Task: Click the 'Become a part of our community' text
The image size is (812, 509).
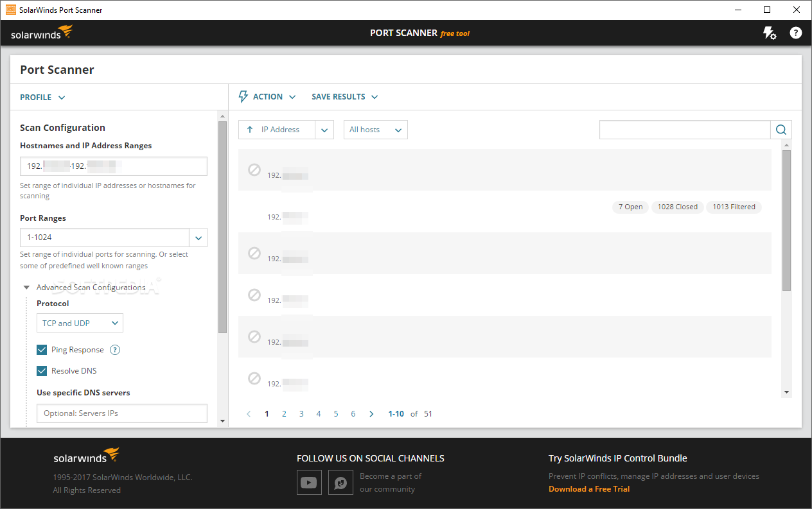Action: tap(391, 483)
